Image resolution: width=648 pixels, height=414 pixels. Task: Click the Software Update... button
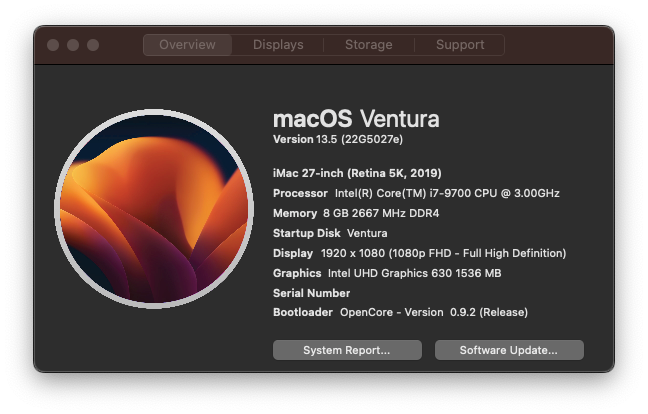pos(509,350)
